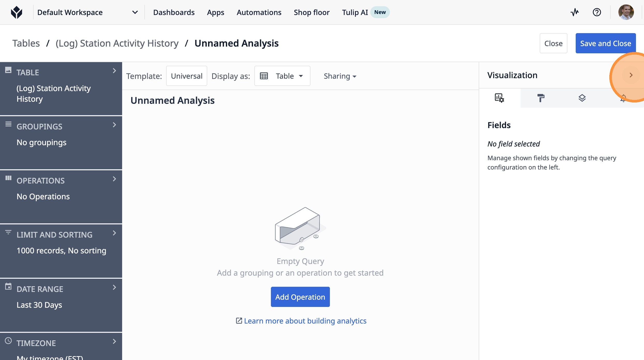Select the chart settings tab icon

[x=499, y=98]
